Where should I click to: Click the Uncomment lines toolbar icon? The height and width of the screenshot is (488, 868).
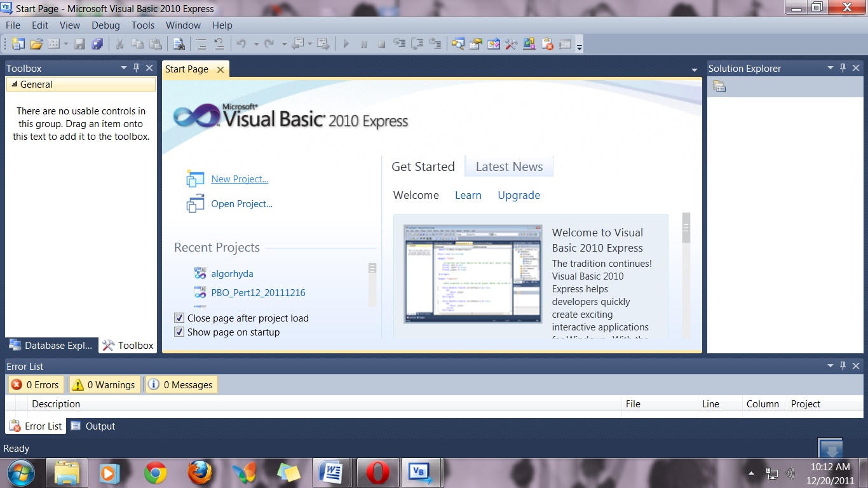219,44
